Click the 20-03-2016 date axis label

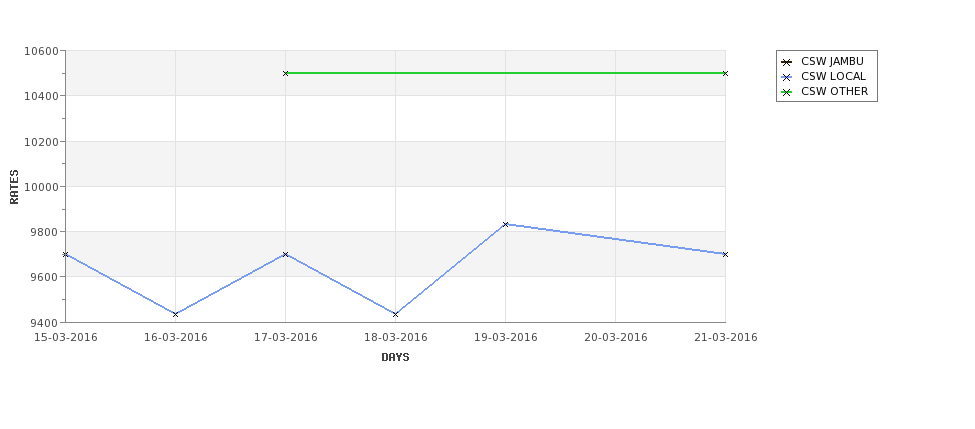pyautogui.click(x=616, y=338)
